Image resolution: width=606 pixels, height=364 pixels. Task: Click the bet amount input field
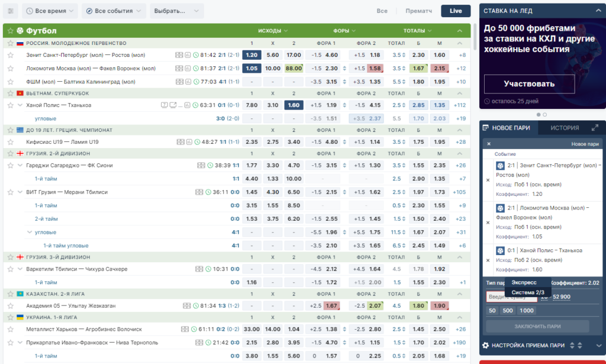point(511,297)
